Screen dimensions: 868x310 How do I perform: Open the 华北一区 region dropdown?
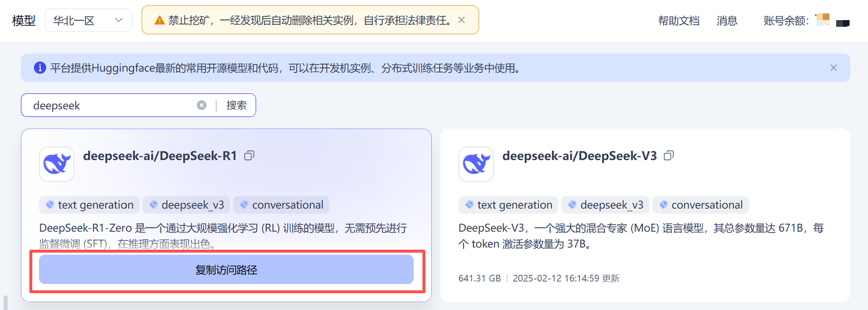(x=88, y=20)
